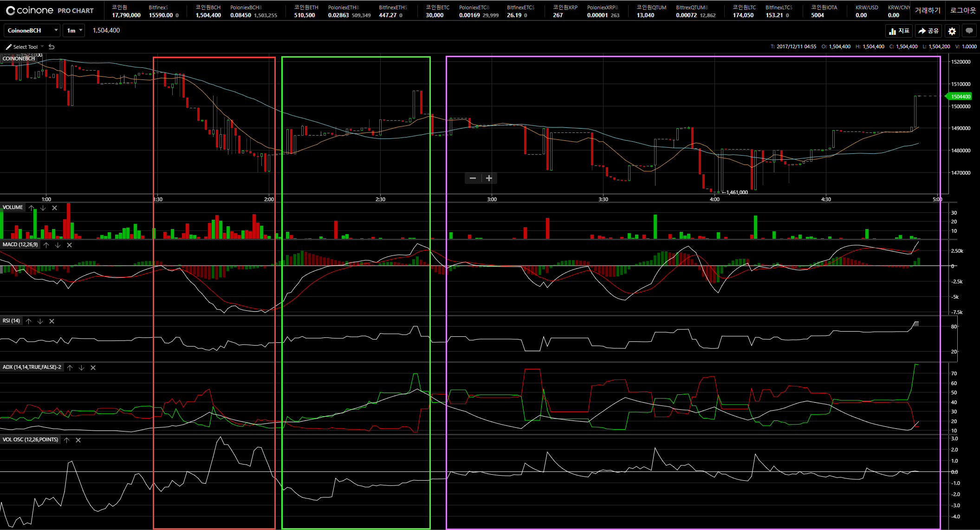Click the 3:00 time axis label
The height and width of the screenshot is (530, 980).
pos(492,199)
